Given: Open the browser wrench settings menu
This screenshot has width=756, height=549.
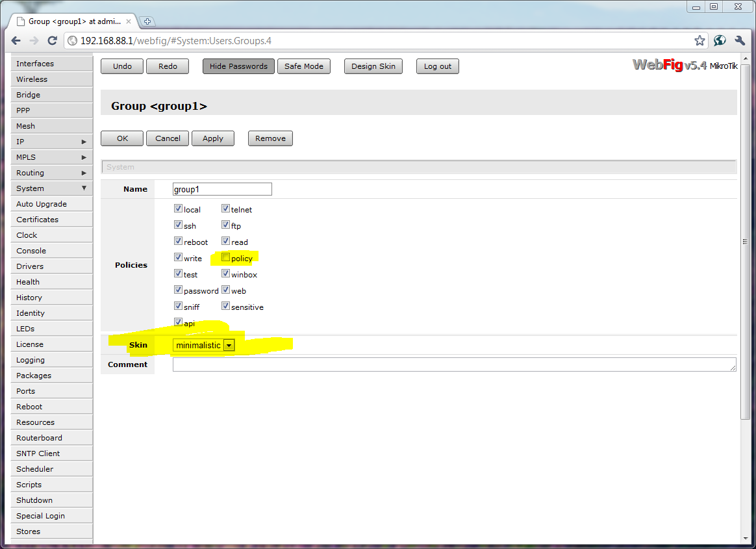Looking at the screenshot, I should [x=740, y=40].
